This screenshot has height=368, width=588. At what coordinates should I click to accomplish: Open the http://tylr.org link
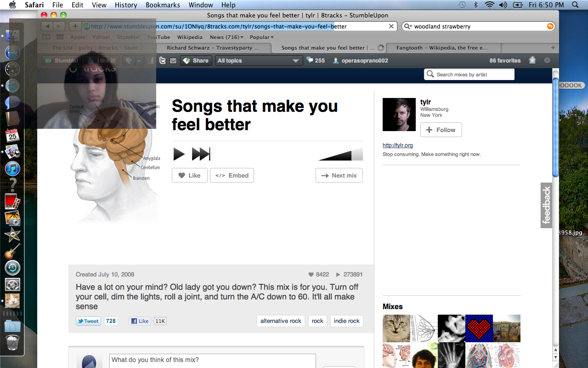[x=397, y=145]
